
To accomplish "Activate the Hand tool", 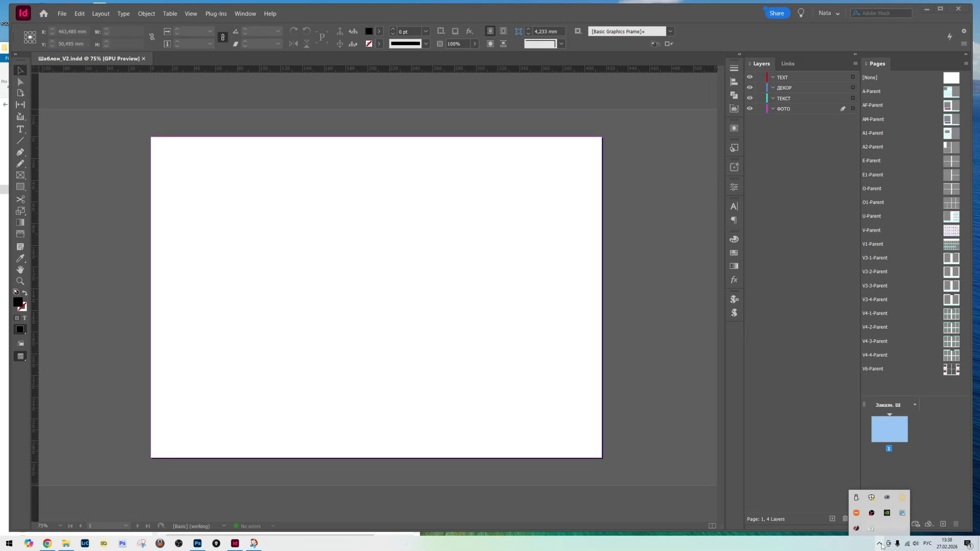I will click(x=20, y=270).
